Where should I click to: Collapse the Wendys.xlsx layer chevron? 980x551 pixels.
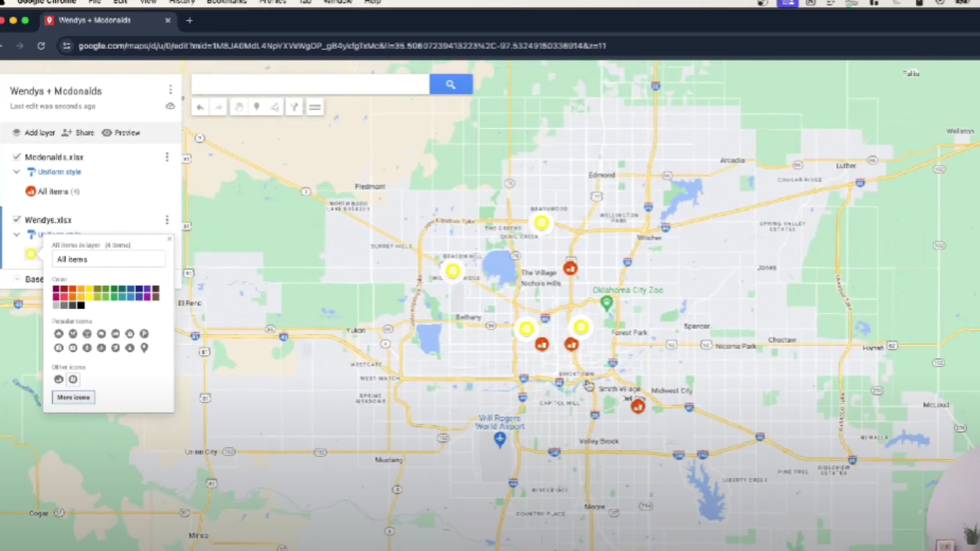tap(17, 234)
